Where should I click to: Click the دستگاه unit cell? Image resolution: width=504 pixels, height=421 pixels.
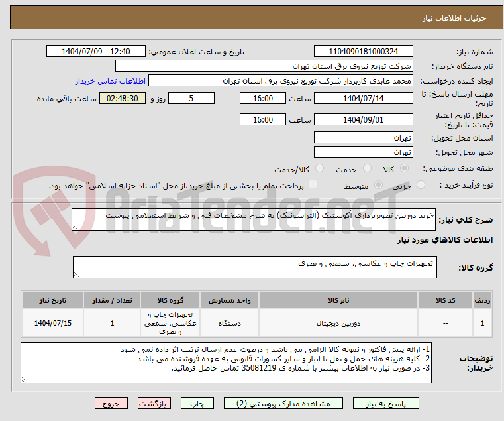point(229,323)
